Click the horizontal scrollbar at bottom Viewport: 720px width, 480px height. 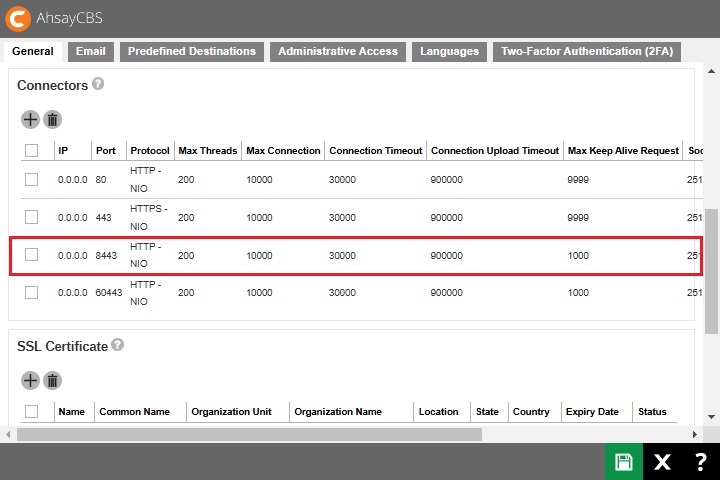point(250,435)
